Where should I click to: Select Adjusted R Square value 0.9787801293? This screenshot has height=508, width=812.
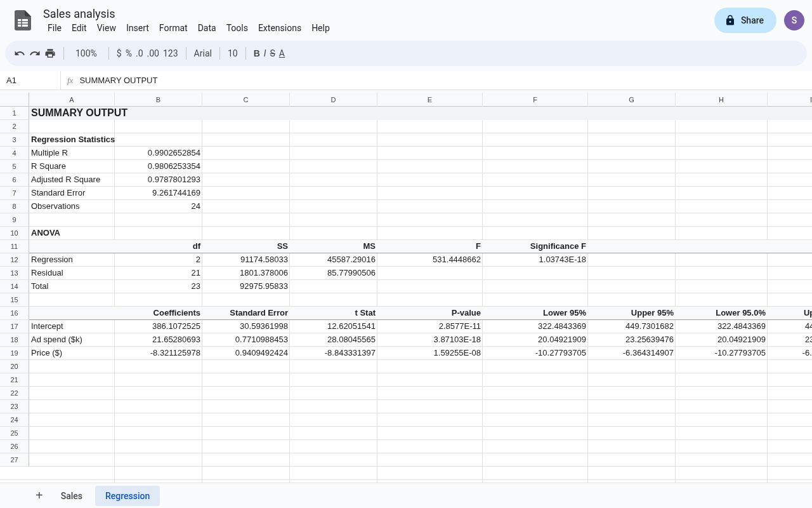point(159,180)
